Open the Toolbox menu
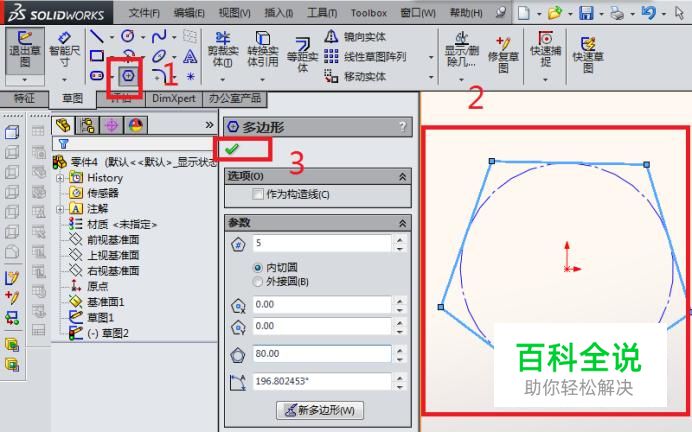Screen dimensions: 692x432 pos(369,13)
